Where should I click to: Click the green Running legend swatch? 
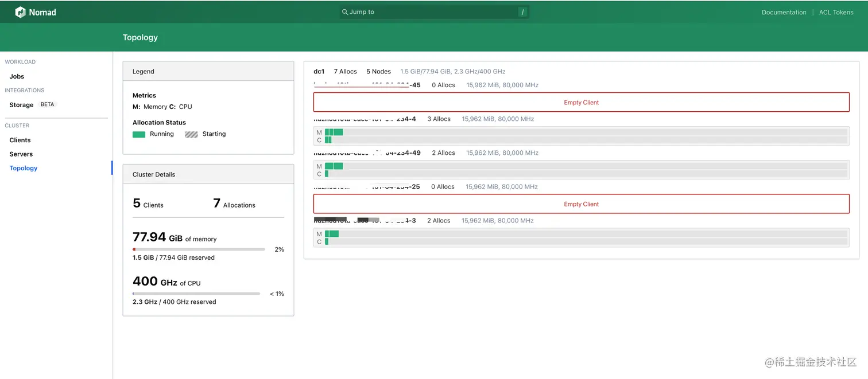click(139, 134)
